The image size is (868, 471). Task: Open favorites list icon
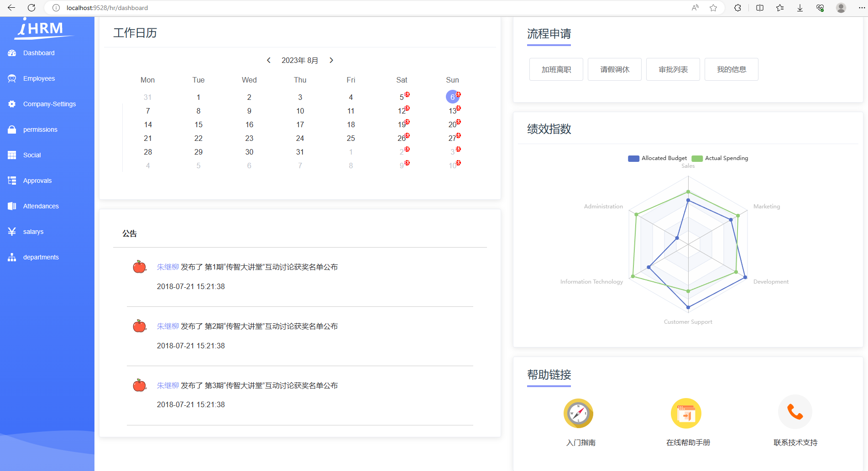tap(780, 8)
